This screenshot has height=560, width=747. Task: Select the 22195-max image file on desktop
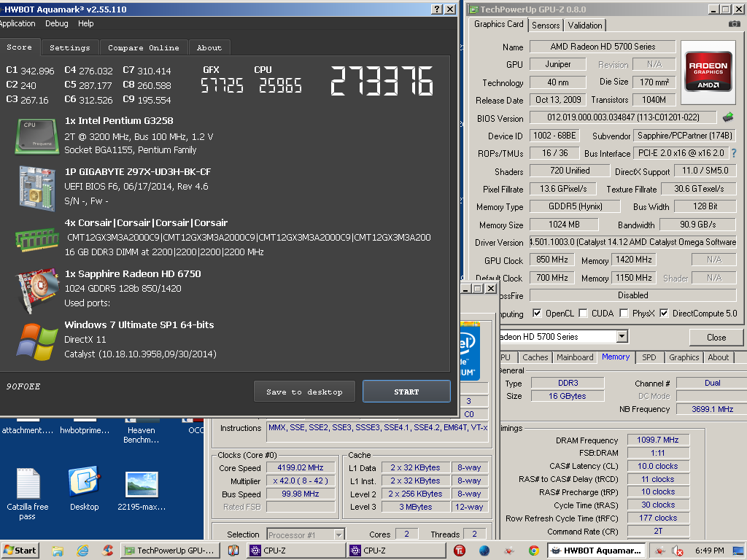(142, 491)
